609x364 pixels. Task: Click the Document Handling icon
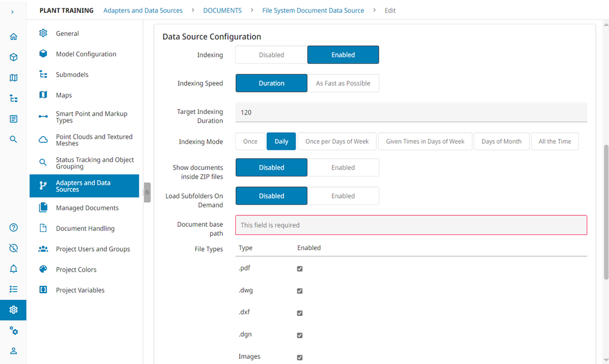pos(43,228)
